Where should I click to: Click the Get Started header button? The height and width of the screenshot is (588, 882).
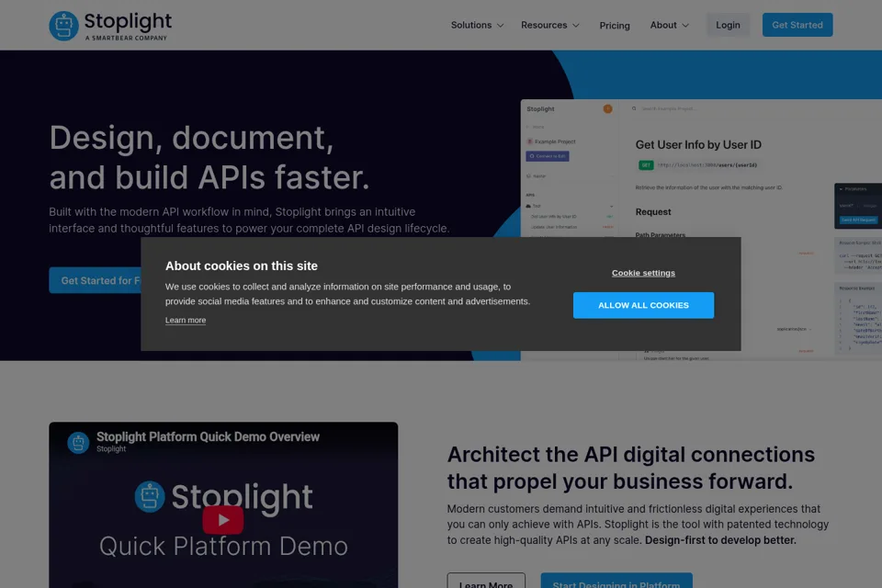(797, 25)
